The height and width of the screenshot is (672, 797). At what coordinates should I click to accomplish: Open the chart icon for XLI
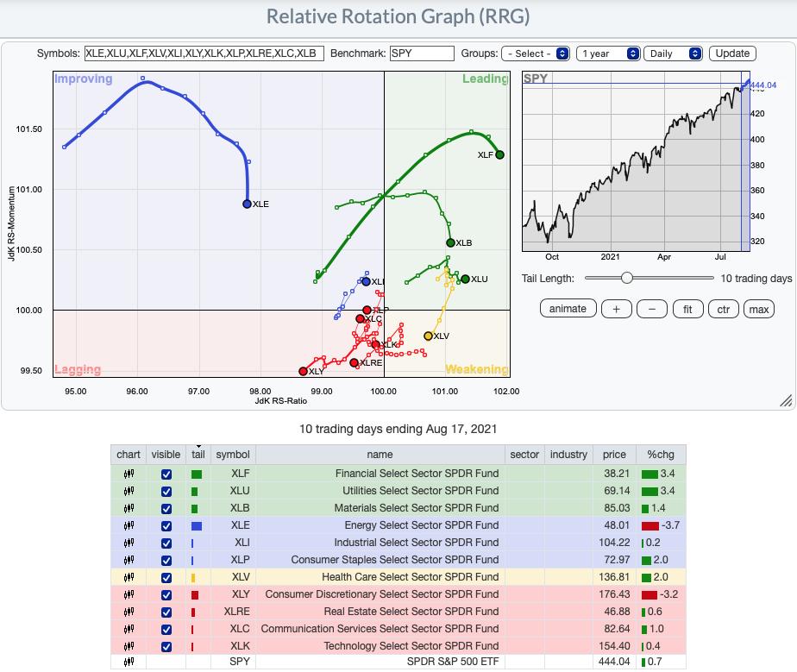click(x=129, y=543)
